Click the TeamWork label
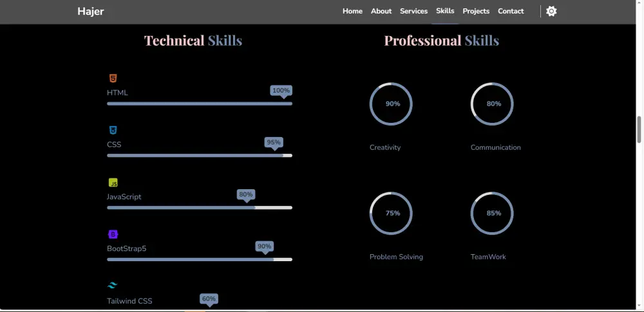Viewport: 644px width, 312px height. (488, 257)
